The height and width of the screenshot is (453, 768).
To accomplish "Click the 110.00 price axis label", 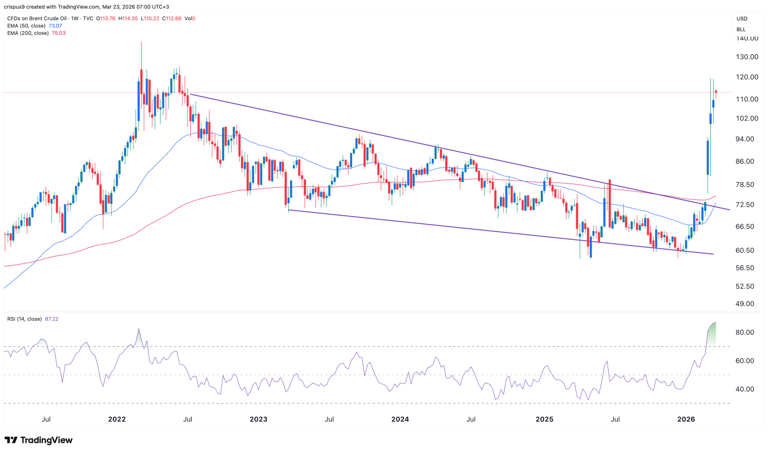I will (x=747, y=99).
